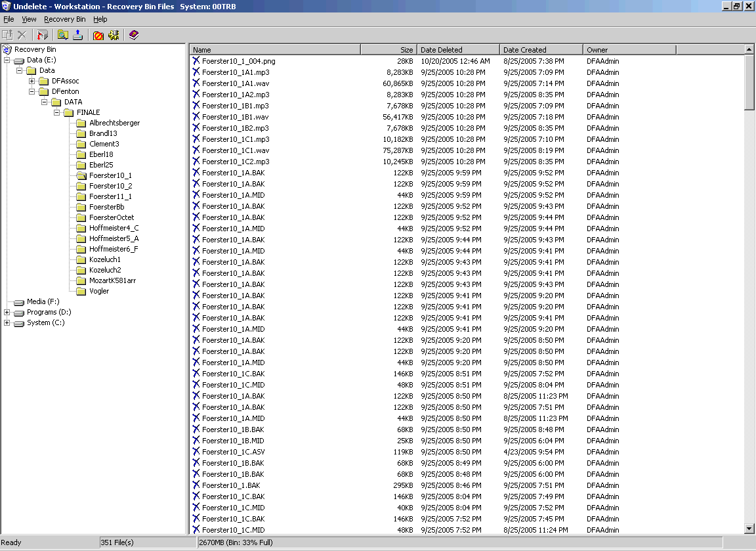Click the deleted-file icon beside Foerster10_1_004.png
Screen dimensions: 756x551
(x=196, y=61)
